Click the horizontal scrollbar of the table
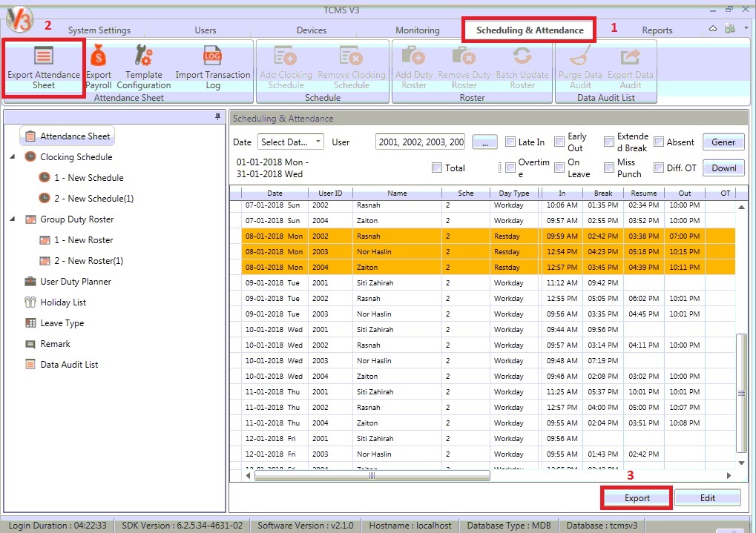This screenshot has width=756, height=533. click(371, 476)
